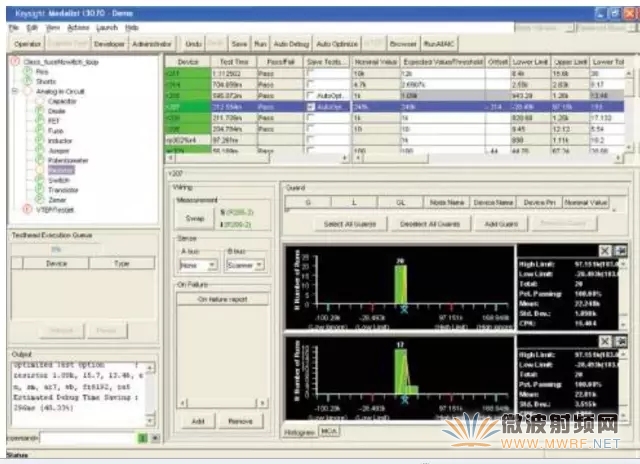Click the command input field
640x464 pixels.
click(88, 438)
